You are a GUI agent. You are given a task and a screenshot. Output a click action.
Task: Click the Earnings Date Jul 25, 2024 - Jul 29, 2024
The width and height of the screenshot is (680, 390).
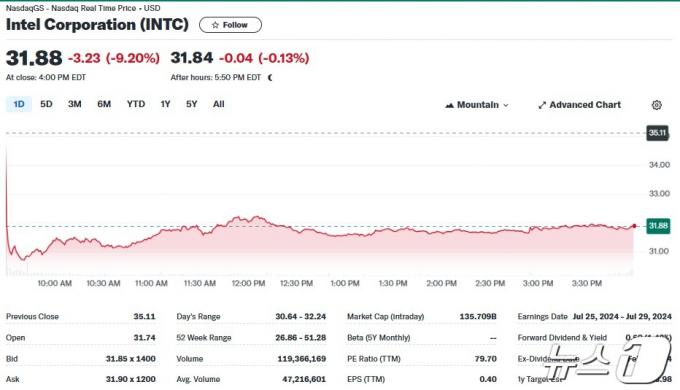pyautogui.click(x=622, y=316)
